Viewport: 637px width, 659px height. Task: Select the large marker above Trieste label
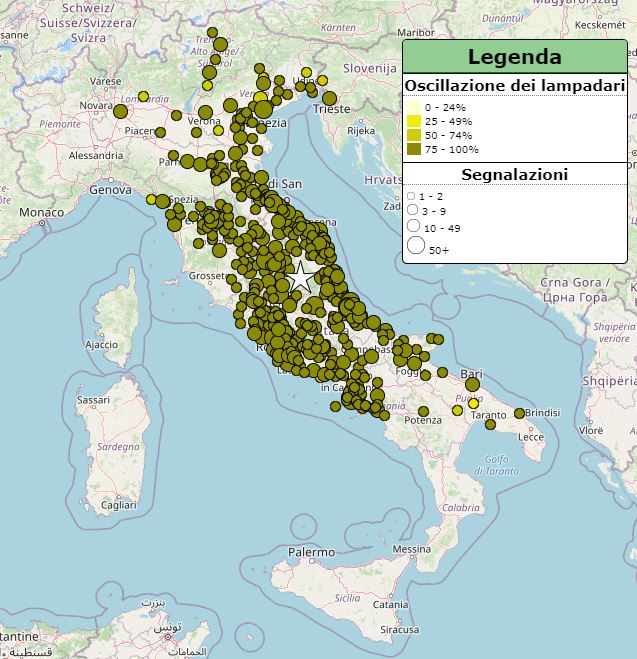(x=329, y=98)
